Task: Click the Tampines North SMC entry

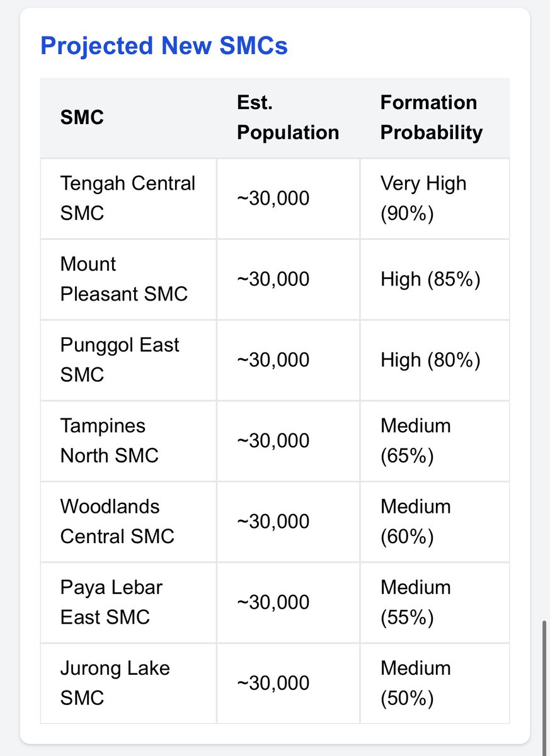Action: point(109,440)
